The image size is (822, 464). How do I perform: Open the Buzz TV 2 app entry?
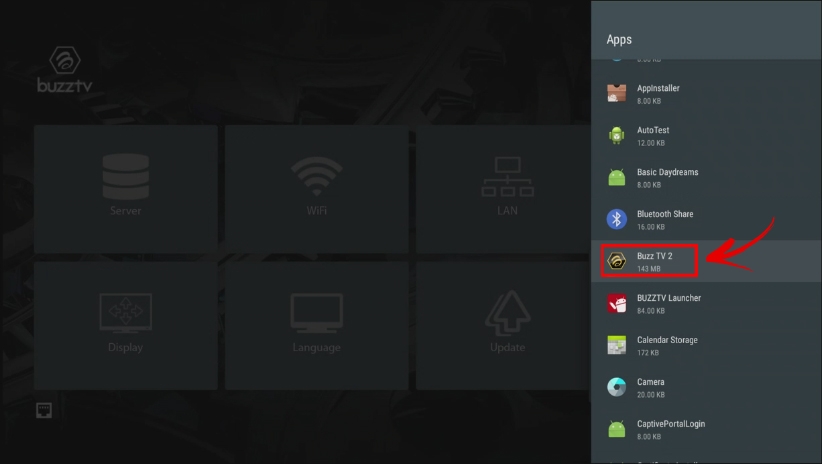click(706, 261)
